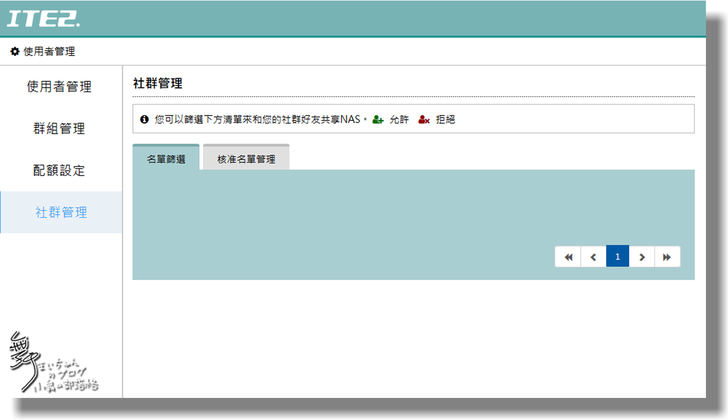This screenshot has height=420, width=728.
Task: Jump to the last page
Action: coord(667,257)
